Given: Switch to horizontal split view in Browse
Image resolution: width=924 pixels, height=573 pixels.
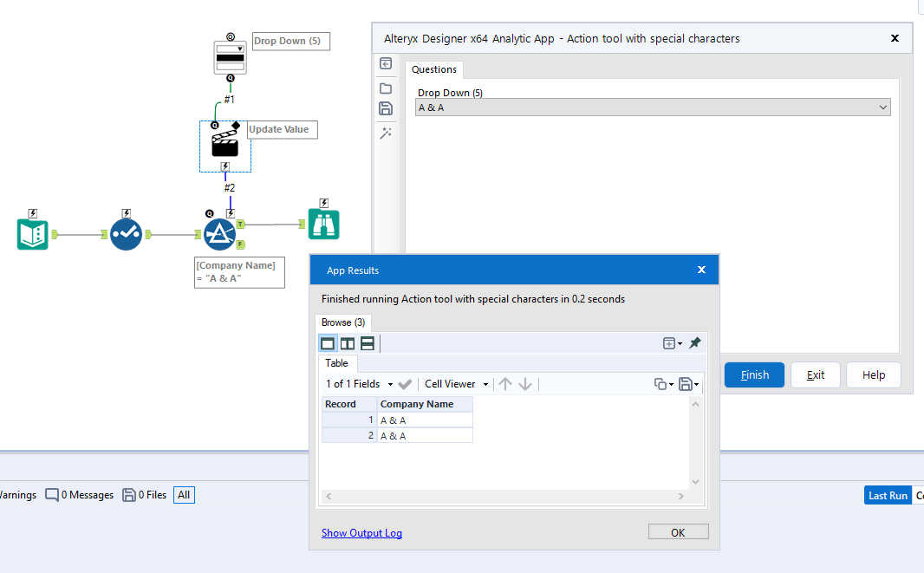Looking at the screenshot, I should (368, 342).
